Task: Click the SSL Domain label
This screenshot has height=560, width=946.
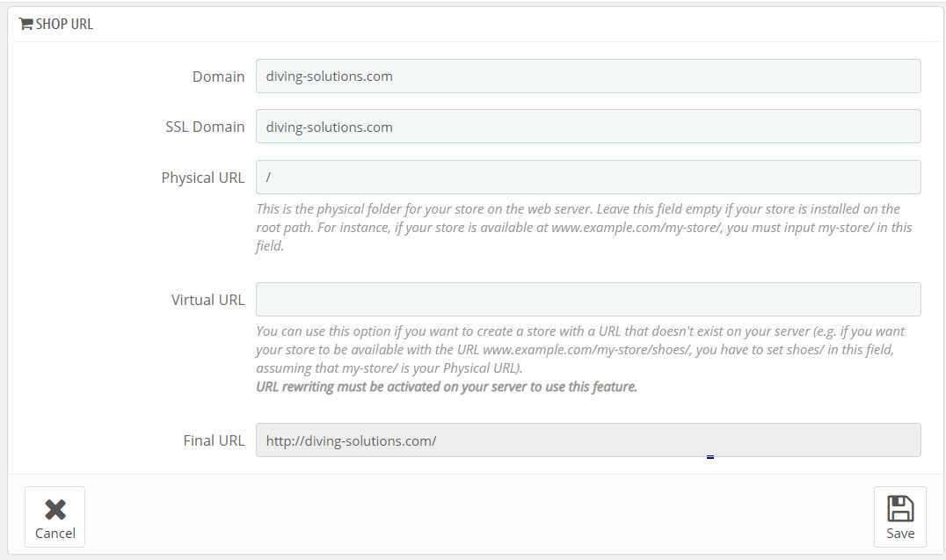Action: (x=205, y=127)
